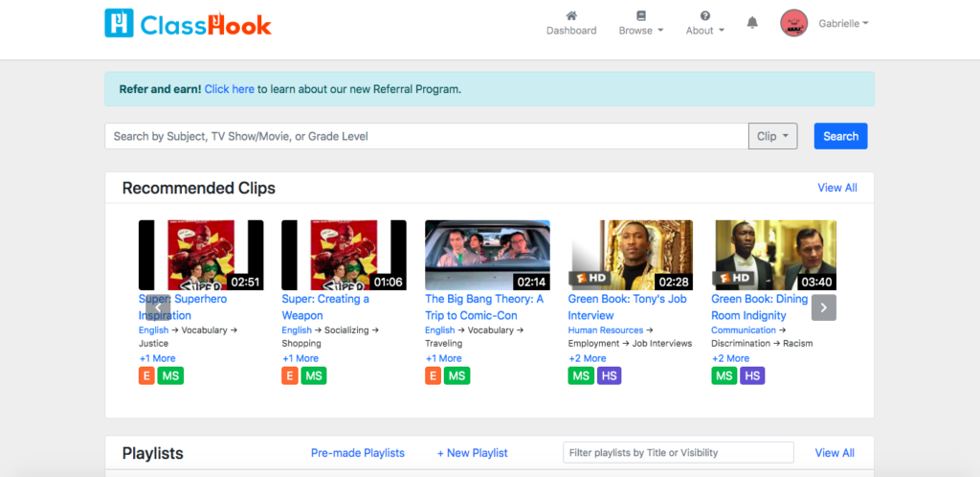The height and width of the screenshot is (477, 980).
Task: Click the blue Search button
Action: 840,136
